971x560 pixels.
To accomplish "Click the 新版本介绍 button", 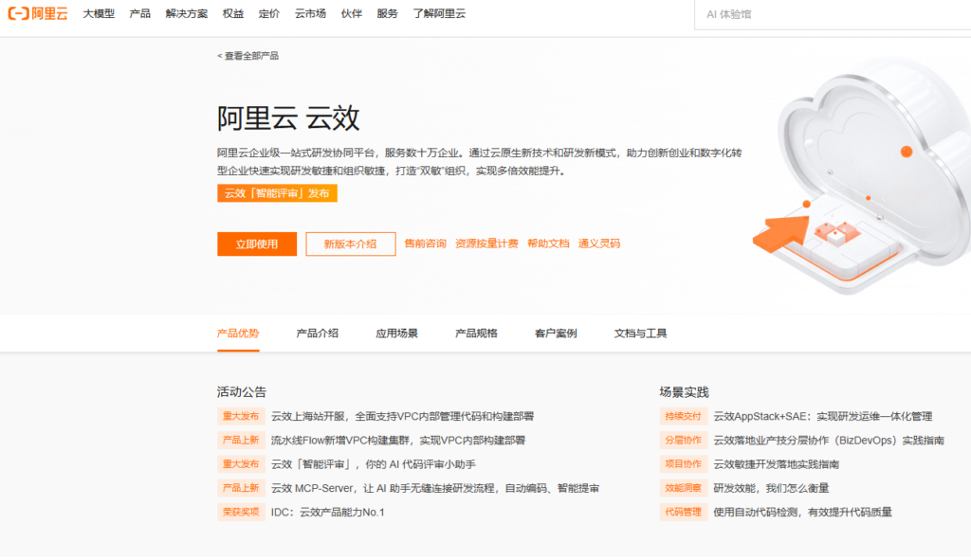I will (x=351, y=244).
